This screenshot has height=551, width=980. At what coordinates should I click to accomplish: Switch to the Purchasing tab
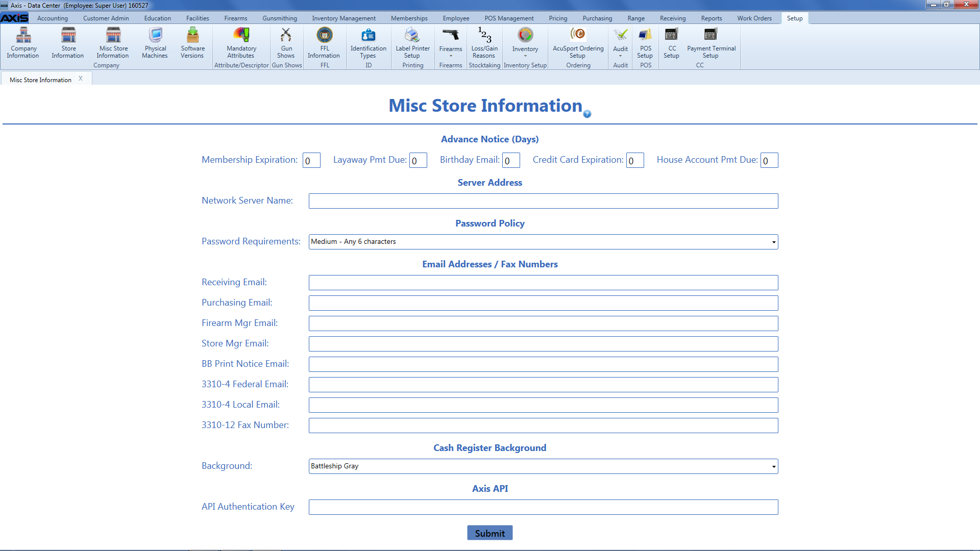click(x=598, y=18)
